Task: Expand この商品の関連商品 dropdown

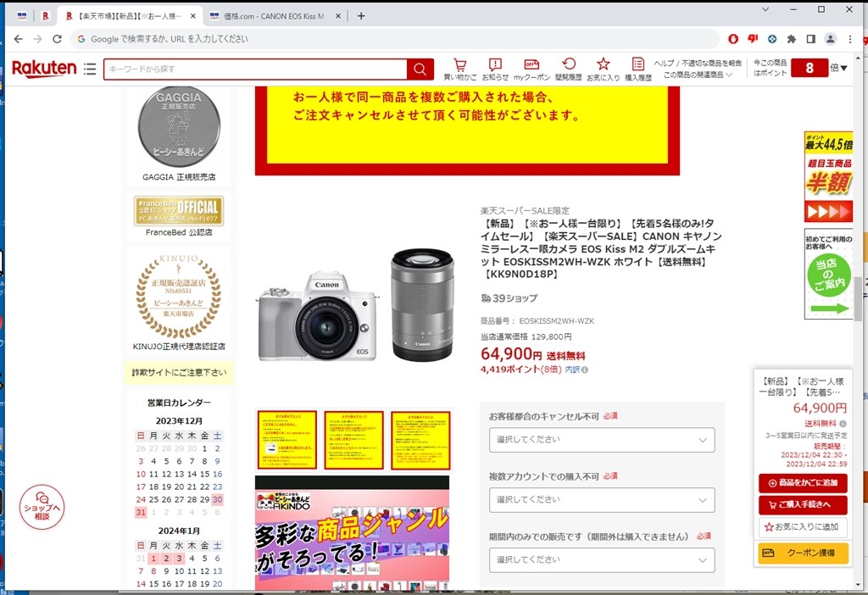Action: pyautogui.click(x=698, y=75)
